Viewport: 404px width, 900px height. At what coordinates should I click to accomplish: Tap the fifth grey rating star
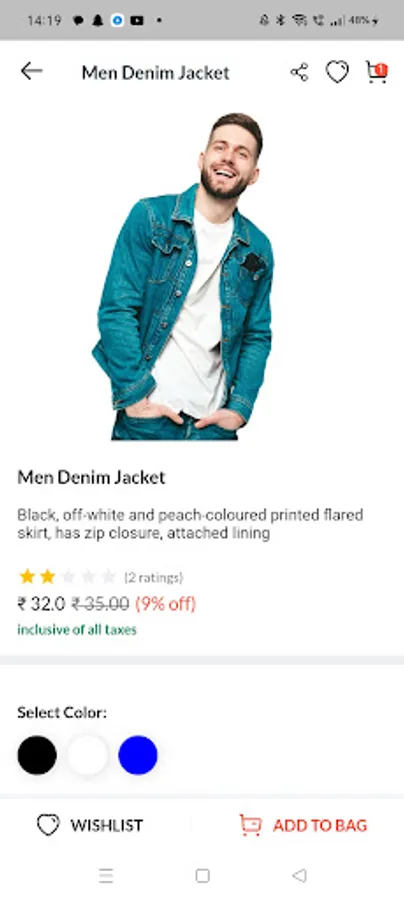pyautogui.click(x=108, y=576)
